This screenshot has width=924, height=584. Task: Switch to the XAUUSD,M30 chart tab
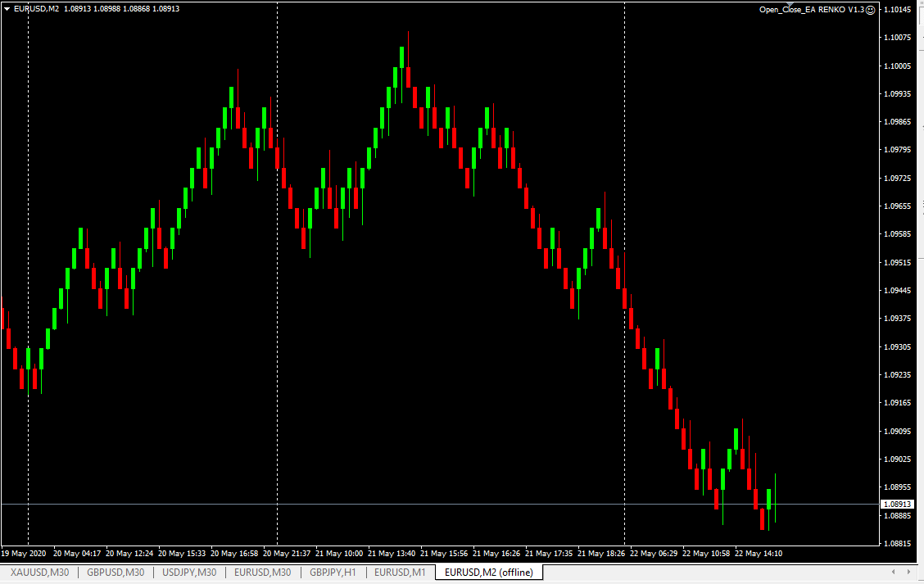tap(39, 573)
